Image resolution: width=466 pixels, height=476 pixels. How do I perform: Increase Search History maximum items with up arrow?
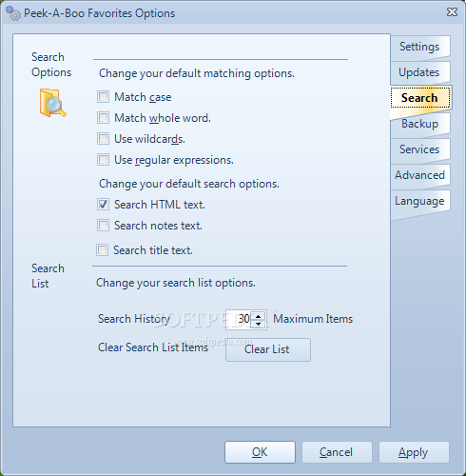point(259,316)
